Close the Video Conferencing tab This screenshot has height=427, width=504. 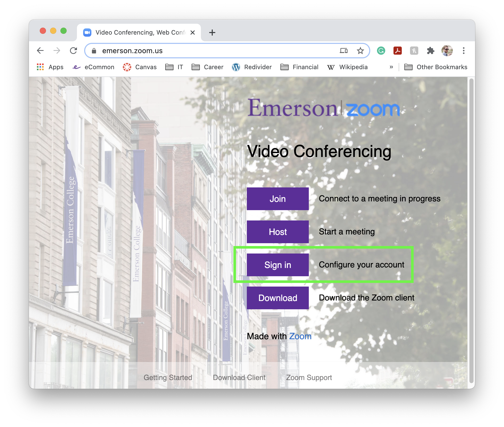[193, 33]
